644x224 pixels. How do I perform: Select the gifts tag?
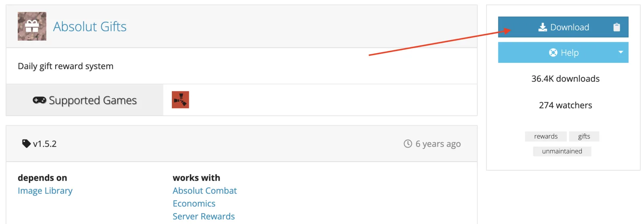click(584, 136)
